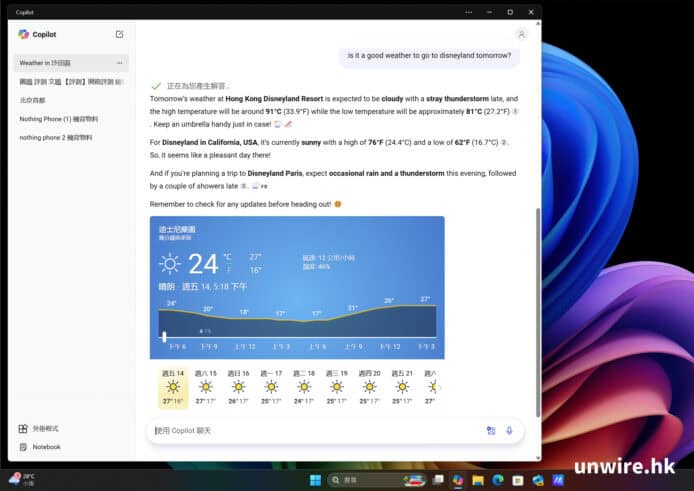
Task: Select the 週三 19 forecast day
Action: pyautogui.click(x=337, y=387)
